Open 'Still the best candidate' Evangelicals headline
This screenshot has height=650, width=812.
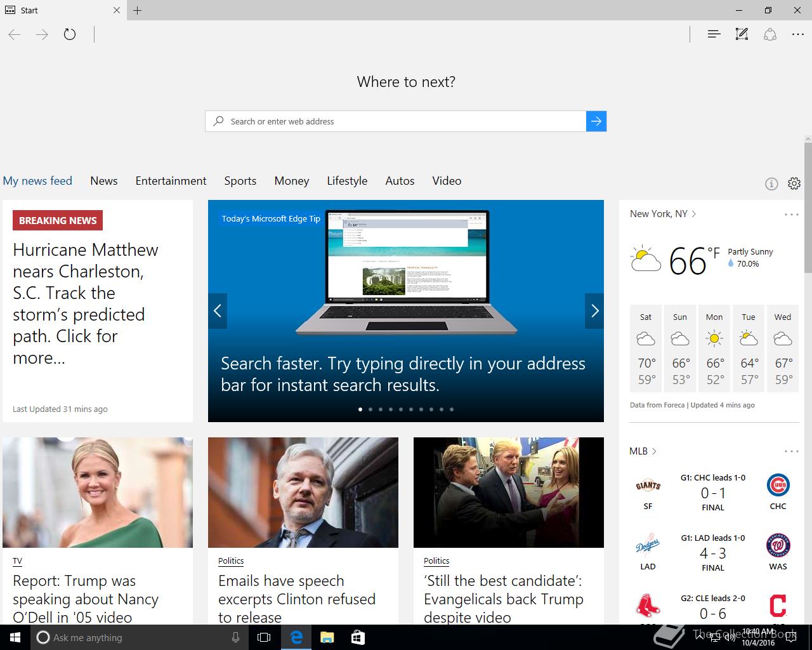(504, 599)
